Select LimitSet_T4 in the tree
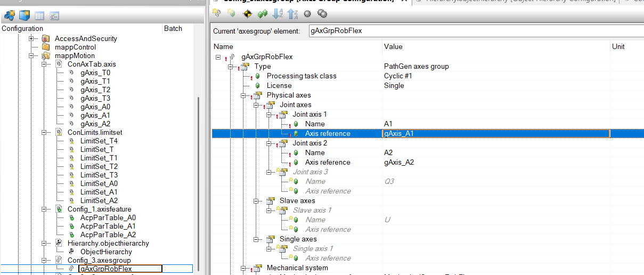The height and width of the screenshot is (275, 644). point(99,141)
